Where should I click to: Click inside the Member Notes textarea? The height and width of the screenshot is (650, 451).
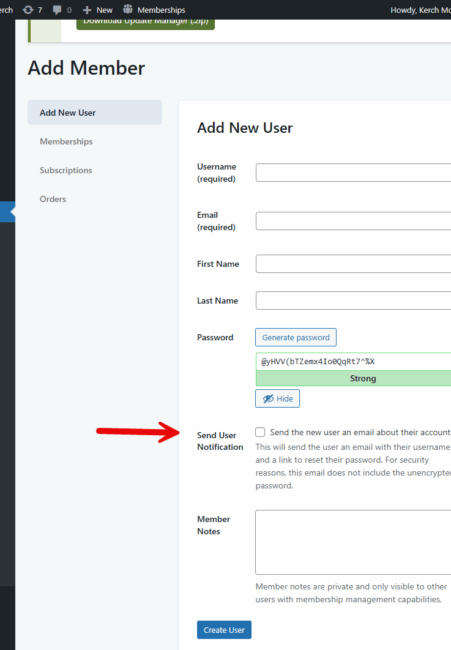coord(353,542)
